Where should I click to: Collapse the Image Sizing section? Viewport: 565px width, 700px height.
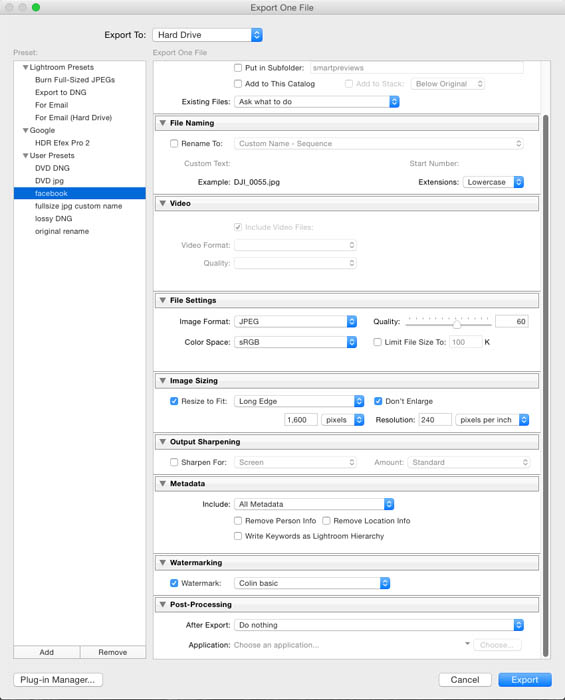163,381
